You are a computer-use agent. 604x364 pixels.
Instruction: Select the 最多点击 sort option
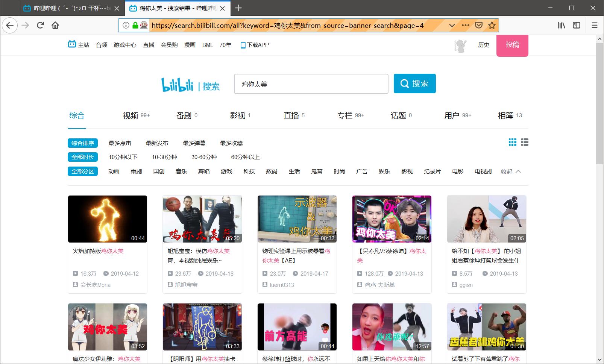tap(120, 143)
